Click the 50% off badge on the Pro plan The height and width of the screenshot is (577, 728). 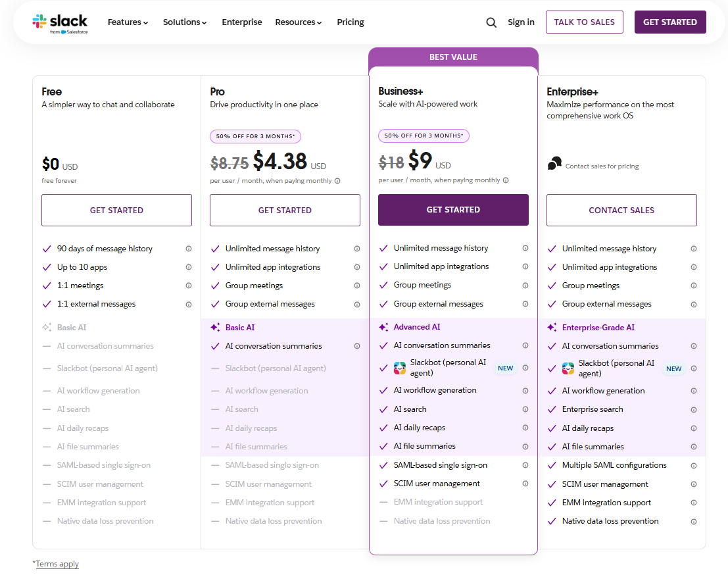tap(255, 136)
